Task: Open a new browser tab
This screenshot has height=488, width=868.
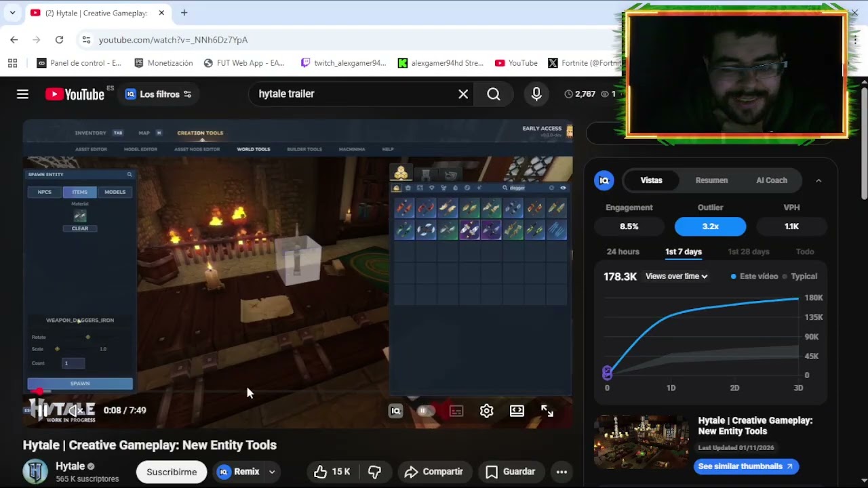Action: 184,13
